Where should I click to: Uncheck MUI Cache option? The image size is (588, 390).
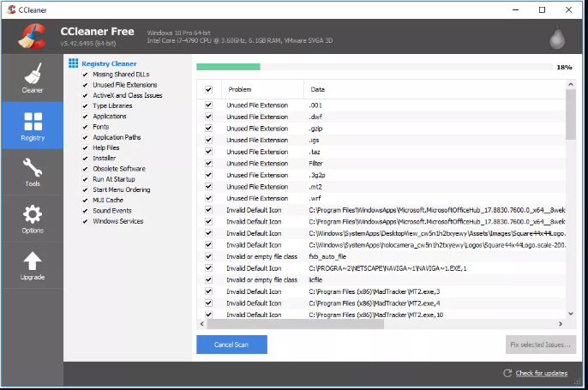[85, 201]
